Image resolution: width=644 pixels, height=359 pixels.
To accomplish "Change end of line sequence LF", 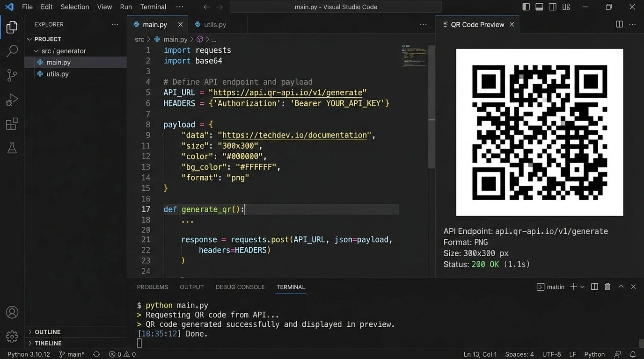I will tap(572, 354).
